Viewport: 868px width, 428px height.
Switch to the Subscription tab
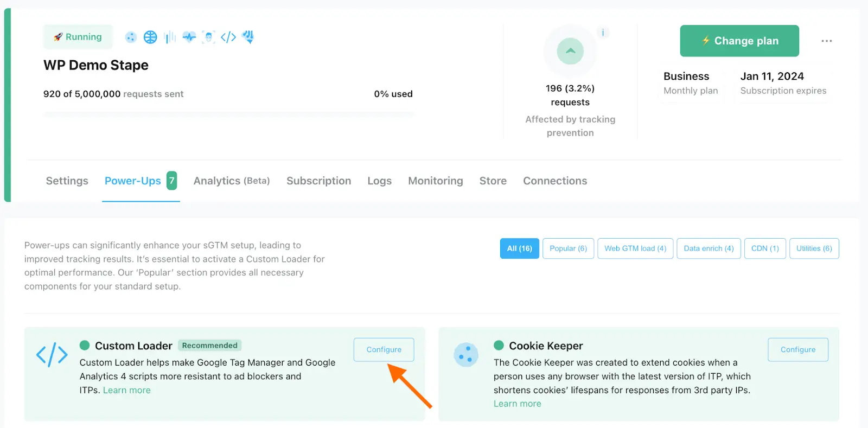coord(318,181)
